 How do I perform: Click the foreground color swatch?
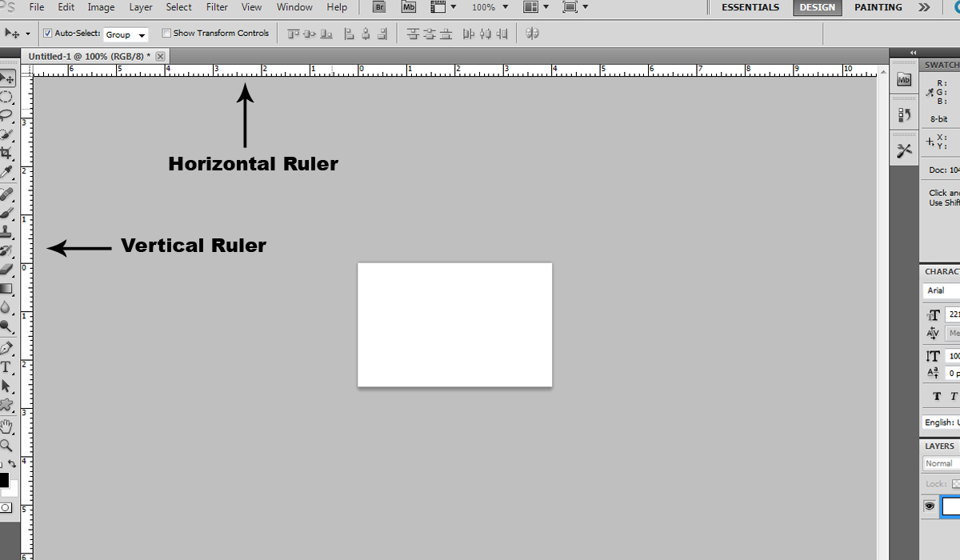pyautogui.click(x=6, y=480)
